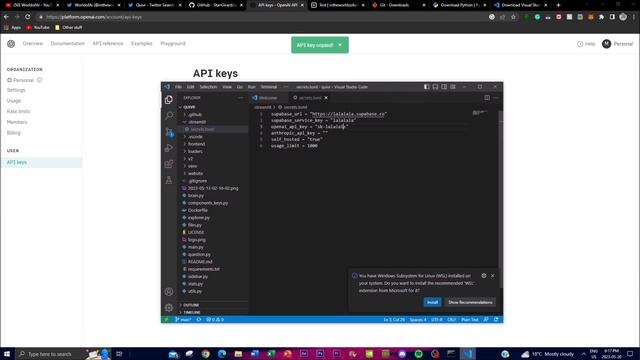Click the editor minimap preview
Image resolution: width=640 pixels, height=360 pixels.
click(x=480, y=112)
